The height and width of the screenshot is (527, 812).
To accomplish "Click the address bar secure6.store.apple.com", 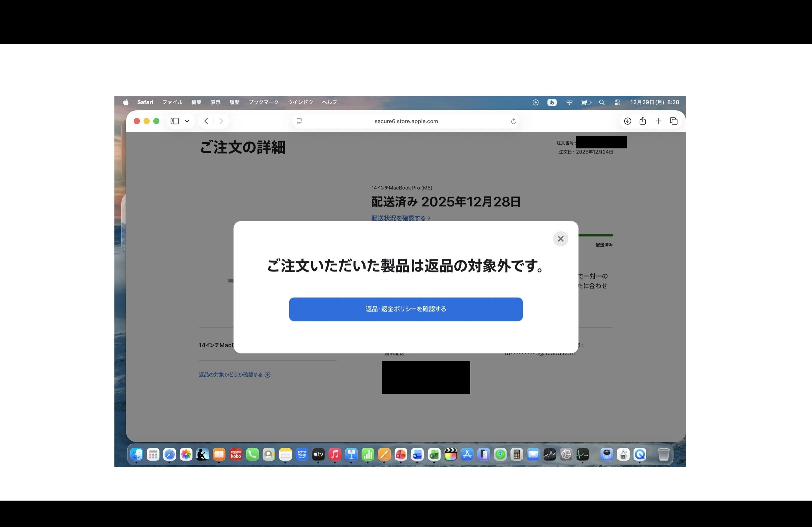I will coord(406,121).
